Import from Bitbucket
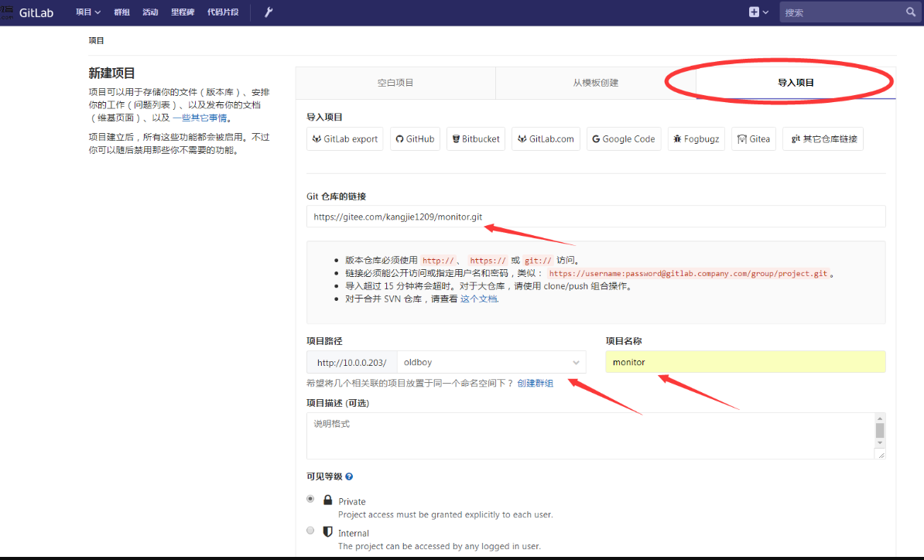This screenshot has width=924, height=560. [x=476, y=139]
